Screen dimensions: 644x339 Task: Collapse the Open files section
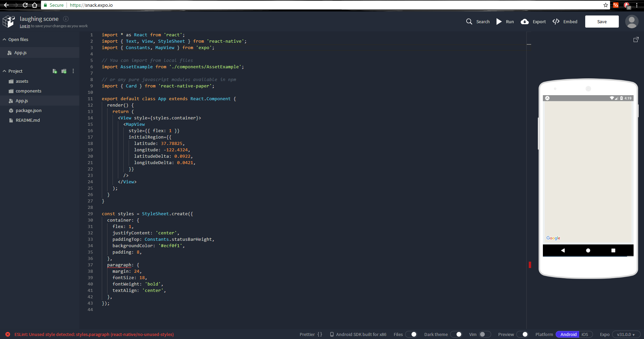point(4,39)
